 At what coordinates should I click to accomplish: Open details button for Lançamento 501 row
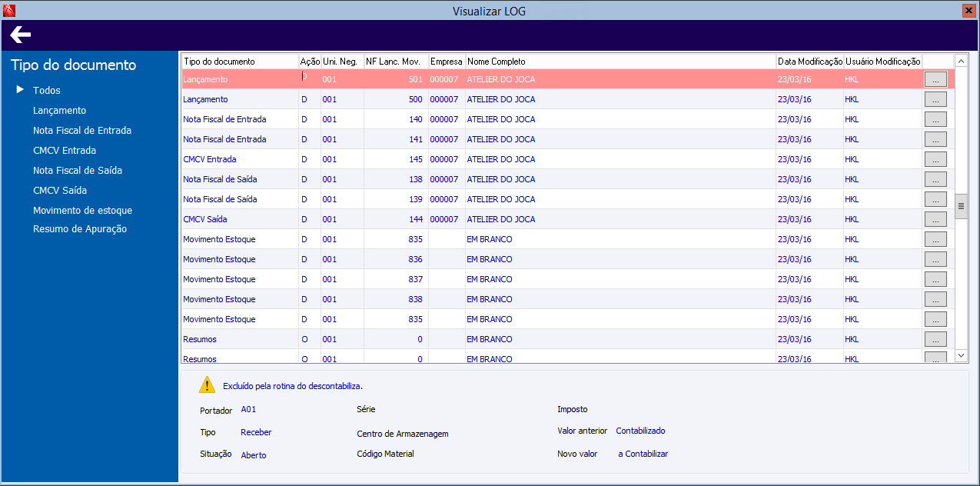935,79
